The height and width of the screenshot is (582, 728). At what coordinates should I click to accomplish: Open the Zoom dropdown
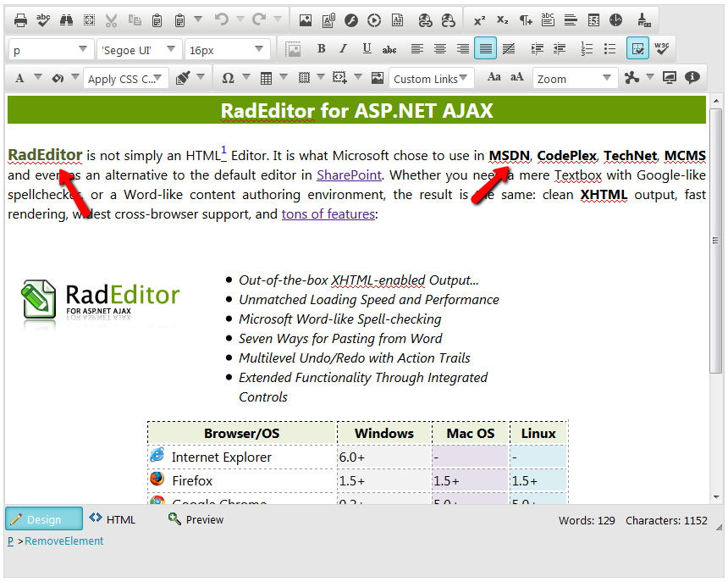576,78
